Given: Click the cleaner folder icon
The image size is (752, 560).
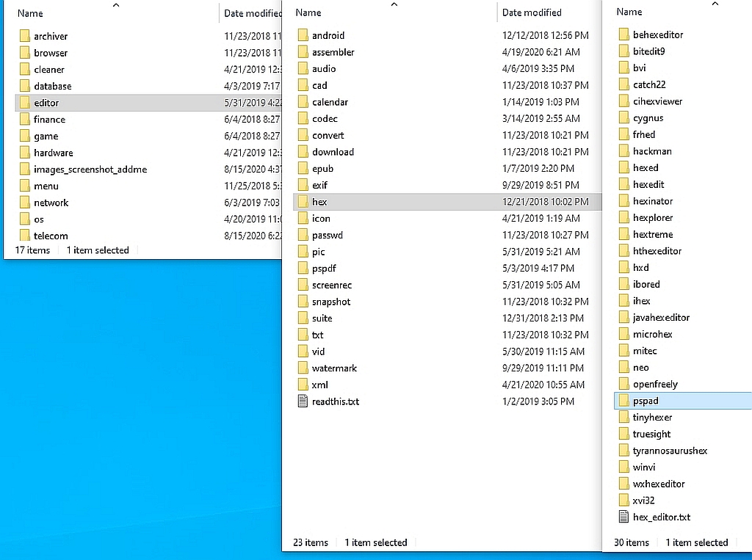Looking at the screenshot, I should coord(25,70).
